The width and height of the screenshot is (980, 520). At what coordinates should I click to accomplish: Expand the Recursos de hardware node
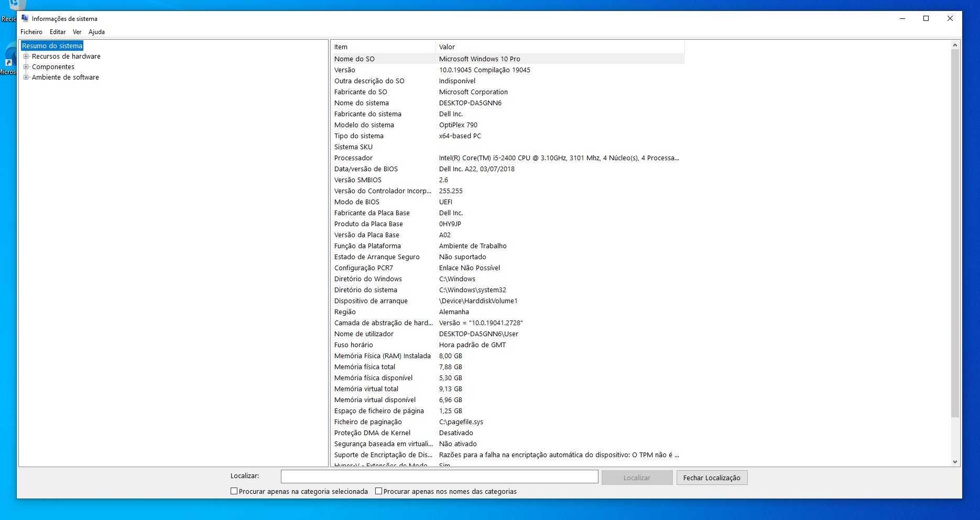point(26,56)
